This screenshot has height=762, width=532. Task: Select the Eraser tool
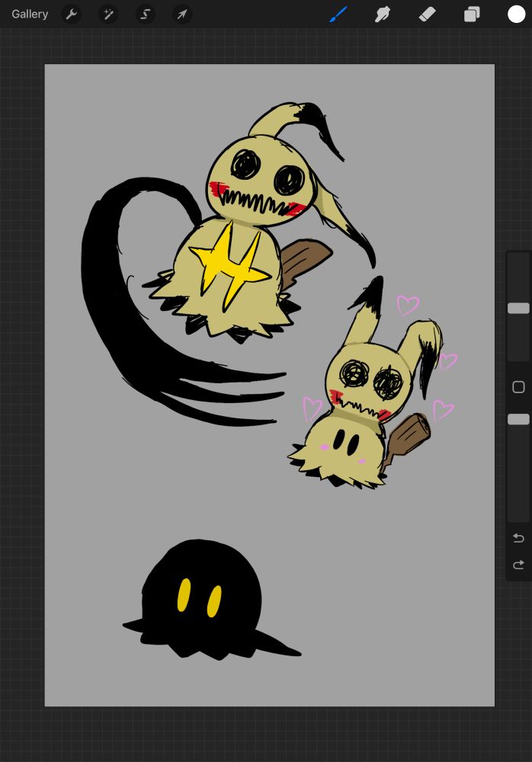(427, 14)
